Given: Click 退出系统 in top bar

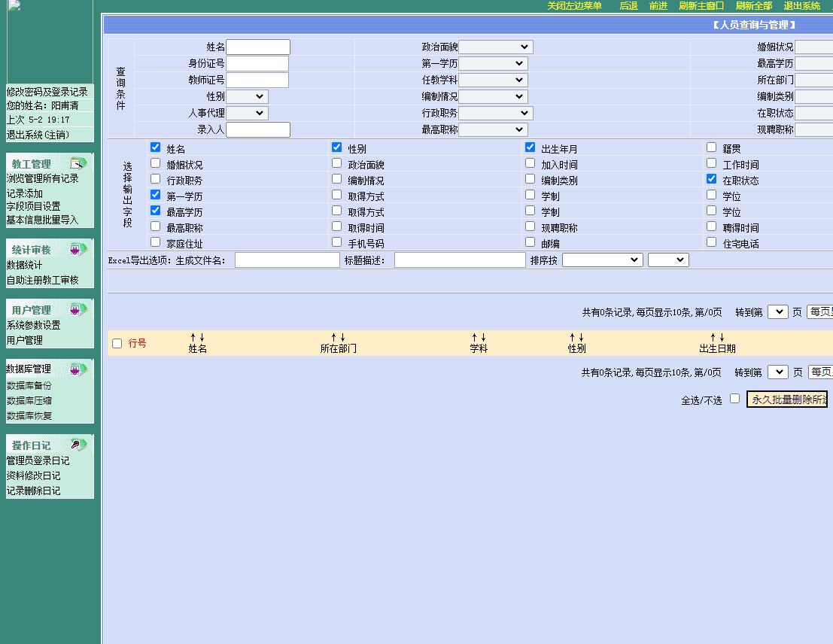Looking at the screenshot, I should [x=801, y=6].
